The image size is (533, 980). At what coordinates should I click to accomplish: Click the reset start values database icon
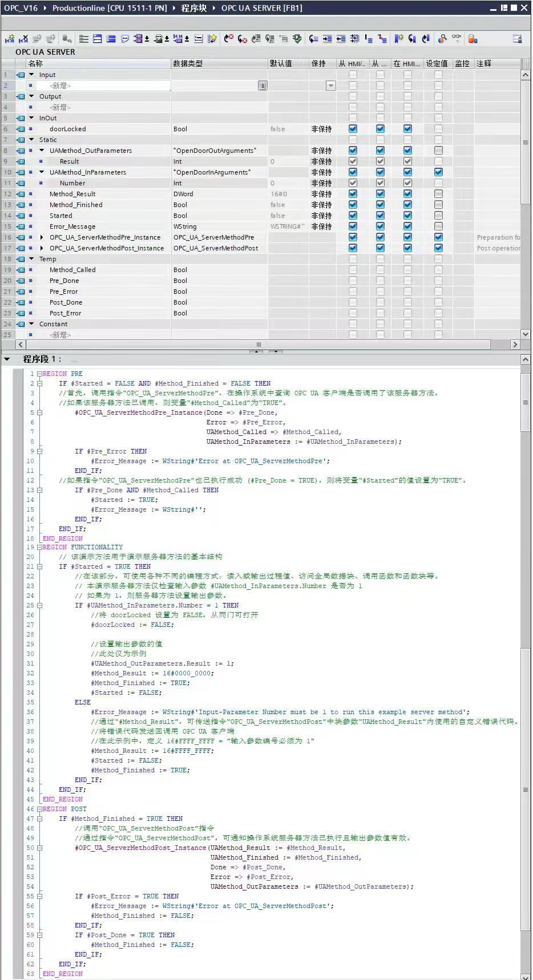coord(67,39)
